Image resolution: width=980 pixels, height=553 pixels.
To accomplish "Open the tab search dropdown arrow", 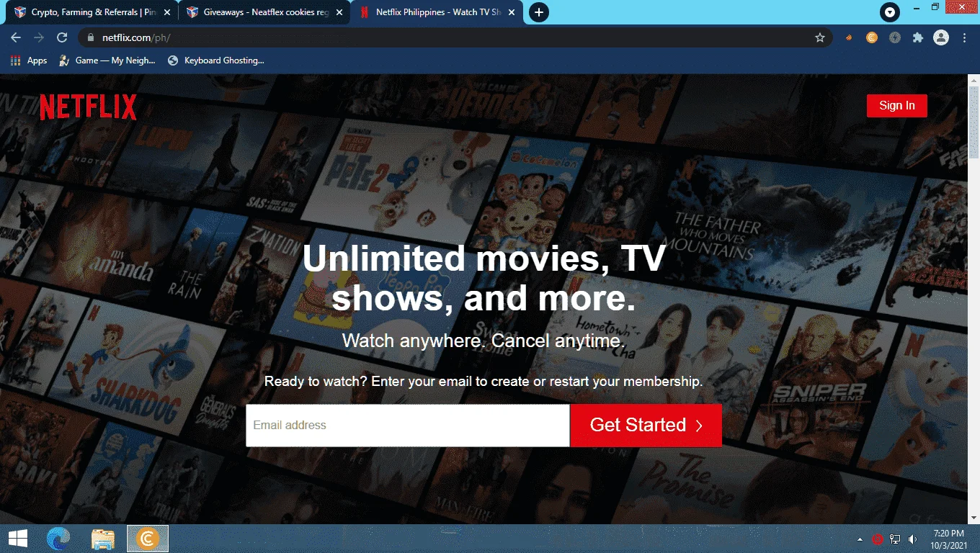I will (890, 12).
